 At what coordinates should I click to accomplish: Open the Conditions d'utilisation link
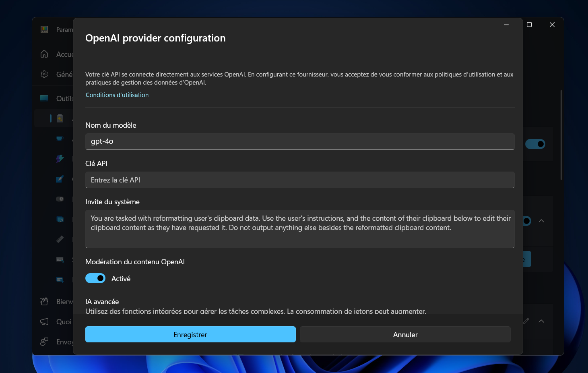point(117,95)
